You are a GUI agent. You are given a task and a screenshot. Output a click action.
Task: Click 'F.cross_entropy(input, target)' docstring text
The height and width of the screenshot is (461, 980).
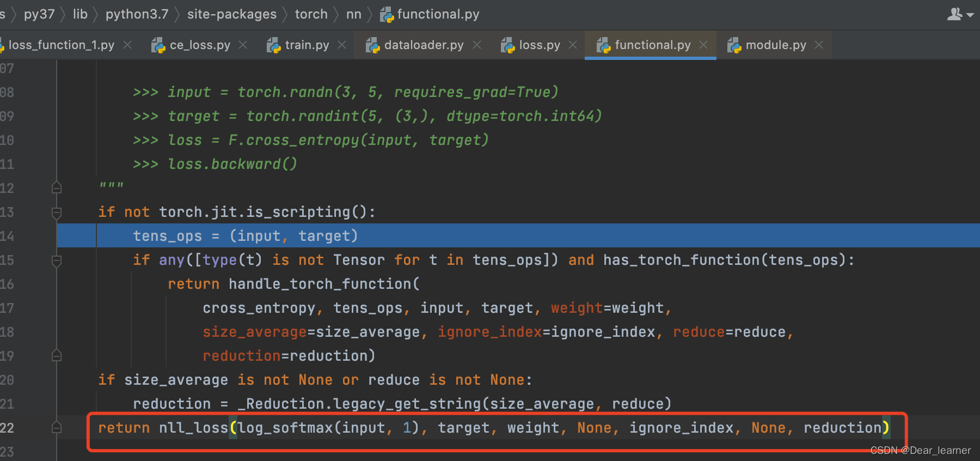pos(359,140)
